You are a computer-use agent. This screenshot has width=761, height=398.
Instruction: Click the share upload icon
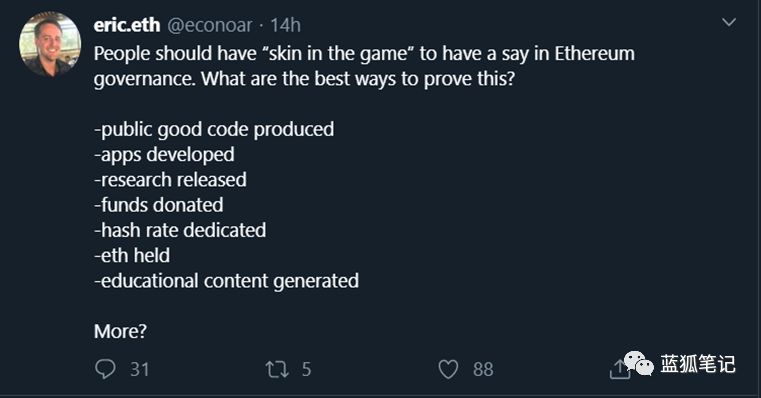coord(618,369)
